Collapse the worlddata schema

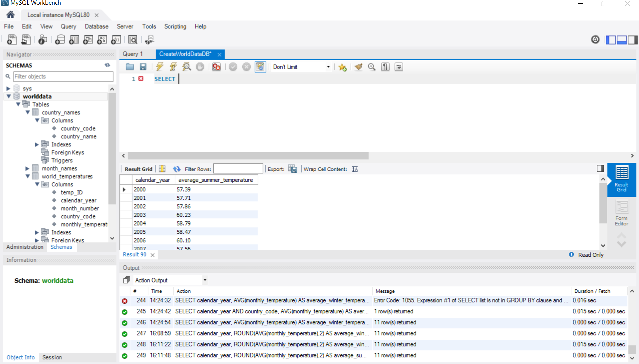9,96
